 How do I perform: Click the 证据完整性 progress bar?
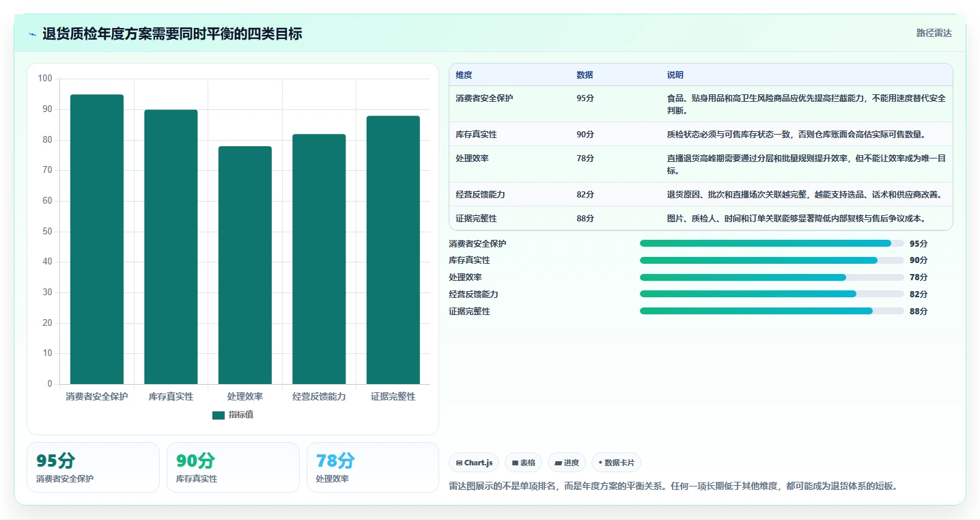point(772,311)
